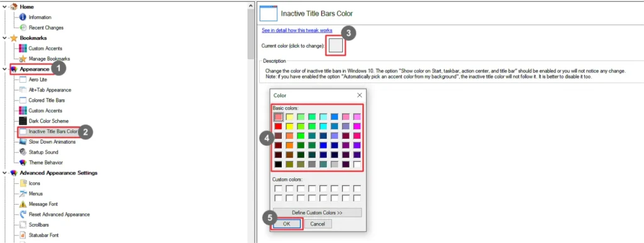This screenshot has height=243, width=644.
Task: Select the Theme Behavior tree item
Action: 45,163
